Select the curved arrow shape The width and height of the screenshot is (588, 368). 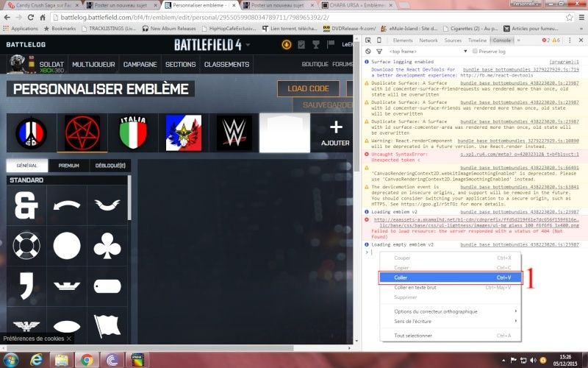tap(67, 205)
